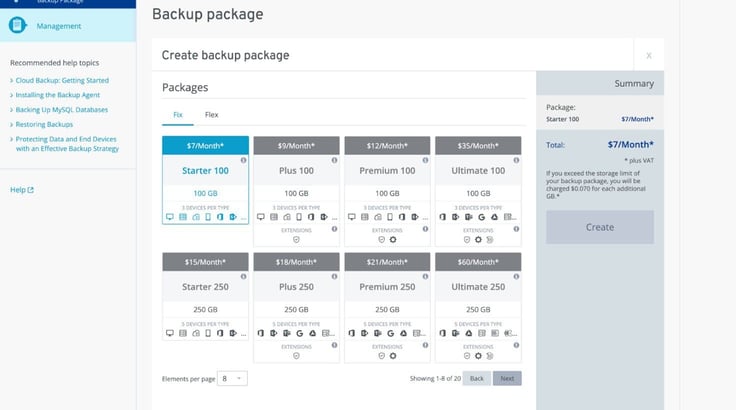
Task: Open info icon beside Ultimate 100 title
Action: [x=516, y=160]
